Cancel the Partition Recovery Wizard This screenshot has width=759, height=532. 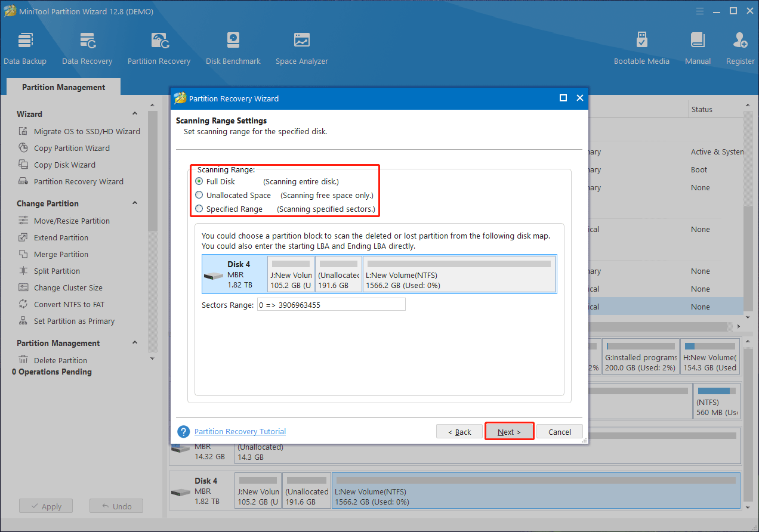tap(560, 432)
